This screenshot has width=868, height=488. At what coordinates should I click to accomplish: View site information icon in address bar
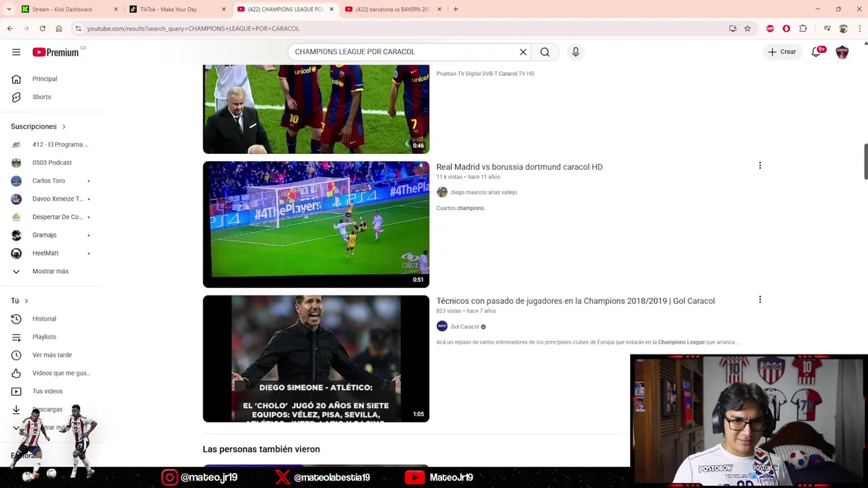(79, 28)
